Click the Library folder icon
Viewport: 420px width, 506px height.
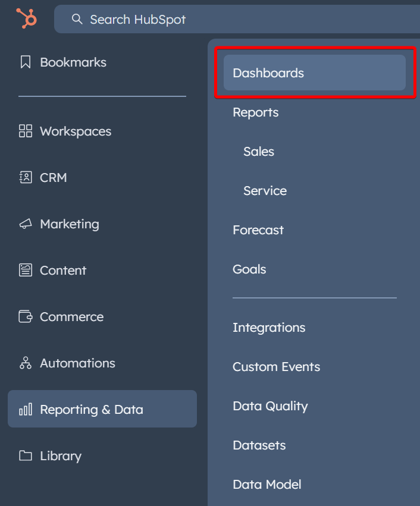(x=26, y=455)
